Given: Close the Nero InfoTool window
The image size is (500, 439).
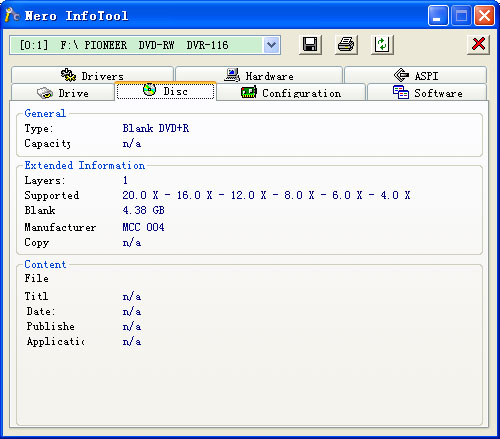Looking at the screenshot, I should pyautogui.click(x=484, y=16).
